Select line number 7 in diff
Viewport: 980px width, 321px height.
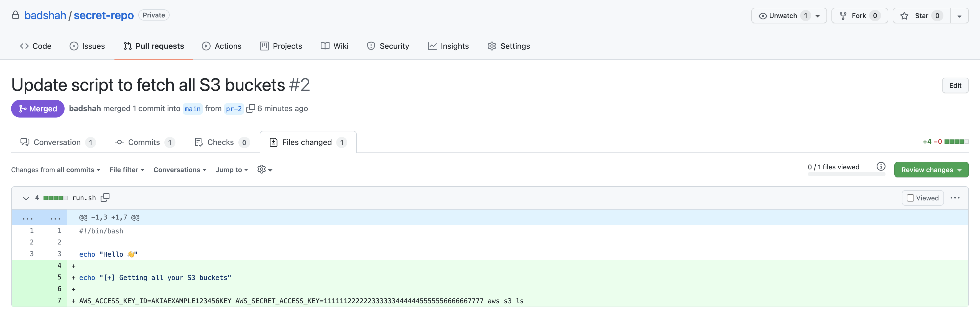[x=59, y=300]
